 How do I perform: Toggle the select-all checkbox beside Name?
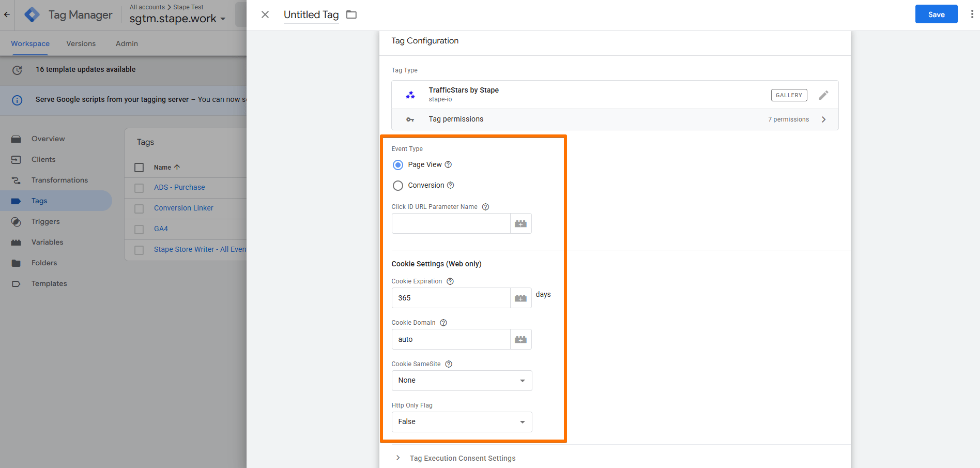139,168
